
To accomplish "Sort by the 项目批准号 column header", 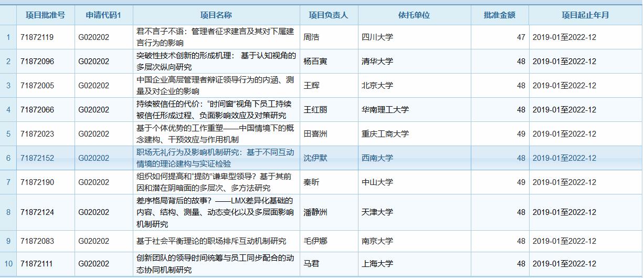I will tap(46, 15).
